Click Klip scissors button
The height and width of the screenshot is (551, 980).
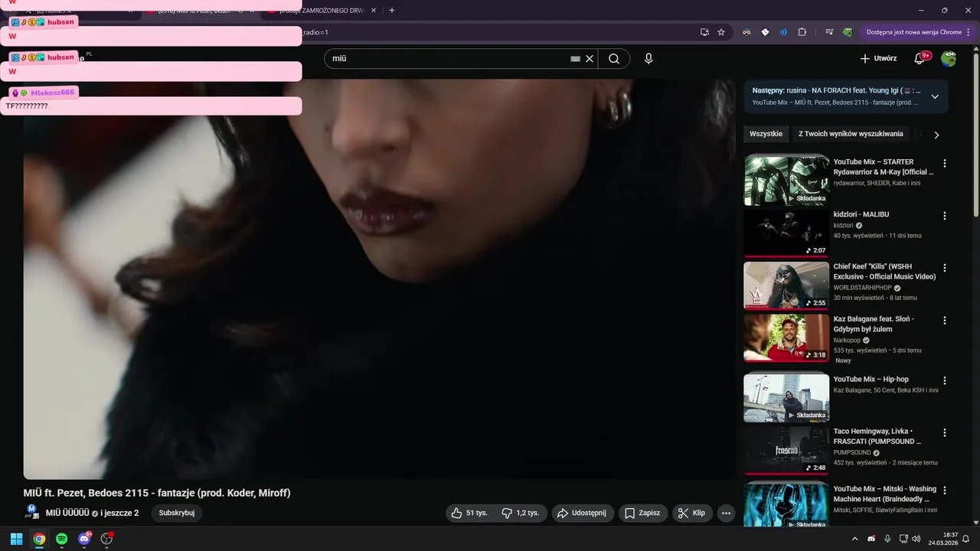(692, 513)
